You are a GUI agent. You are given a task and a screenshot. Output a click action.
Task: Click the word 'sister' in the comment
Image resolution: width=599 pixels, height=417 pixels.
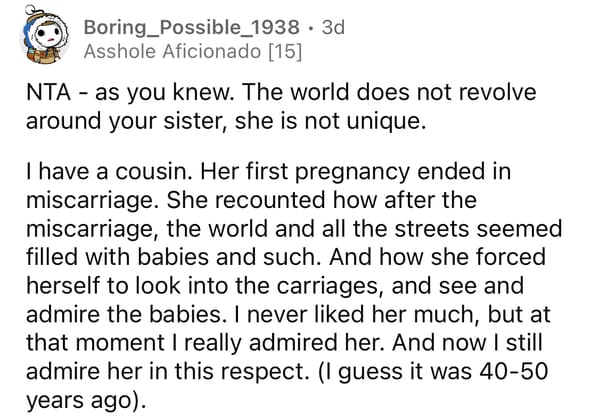pyautogui.click(x=192, y=121)
